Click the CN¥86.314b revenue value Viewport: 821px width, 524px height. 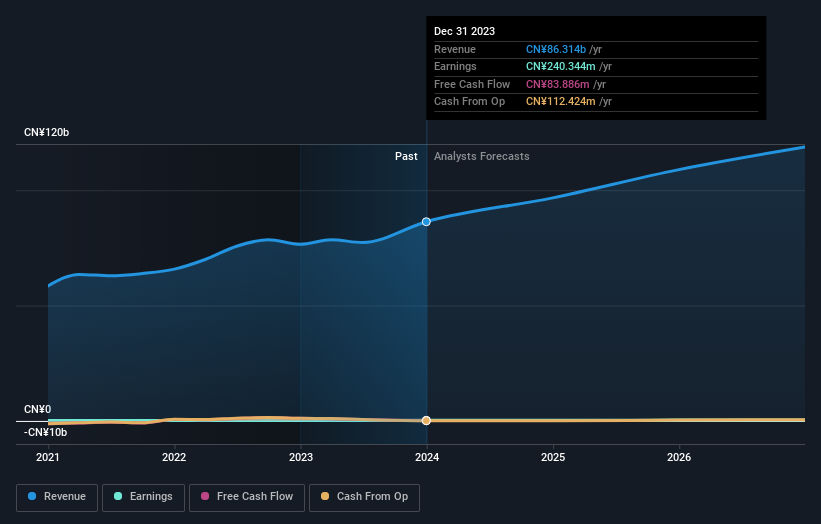click(556, 49)
